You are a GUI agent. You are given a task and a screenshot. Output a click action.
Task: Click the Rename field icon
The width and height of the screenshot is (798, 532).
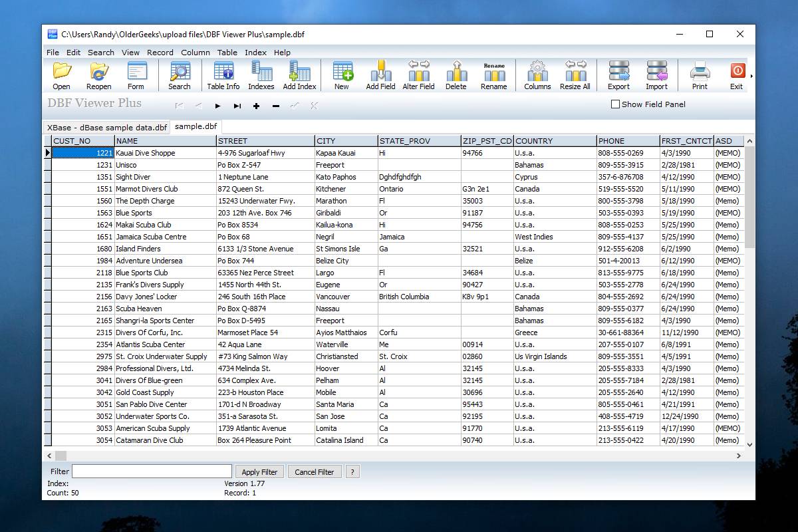[x=494, y=75]
